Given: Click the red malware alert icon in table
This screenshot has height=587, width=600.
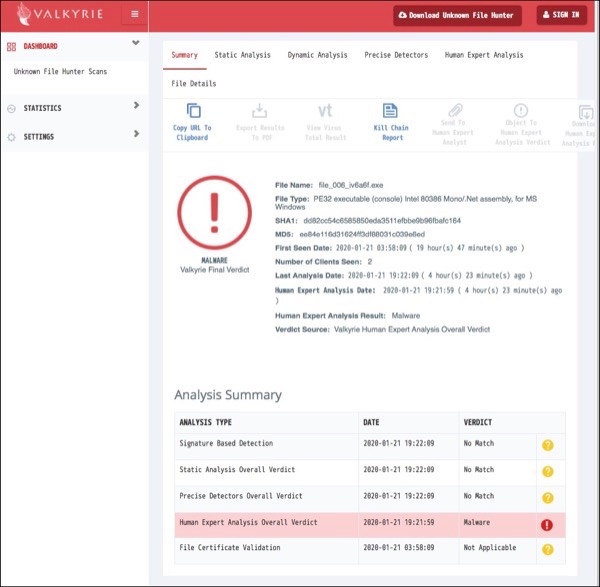Looking at the screenshot, I should (547, 523).
